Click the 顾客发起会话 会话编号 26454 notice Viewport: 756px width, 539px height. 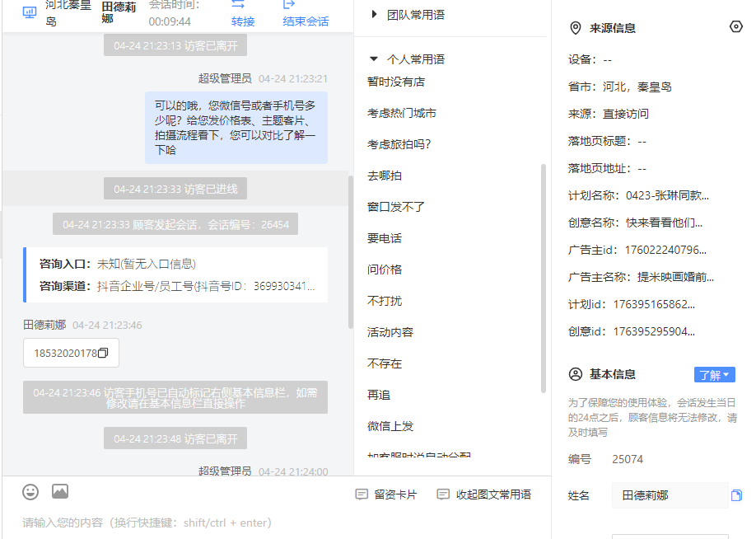click(x=175, y=224)
